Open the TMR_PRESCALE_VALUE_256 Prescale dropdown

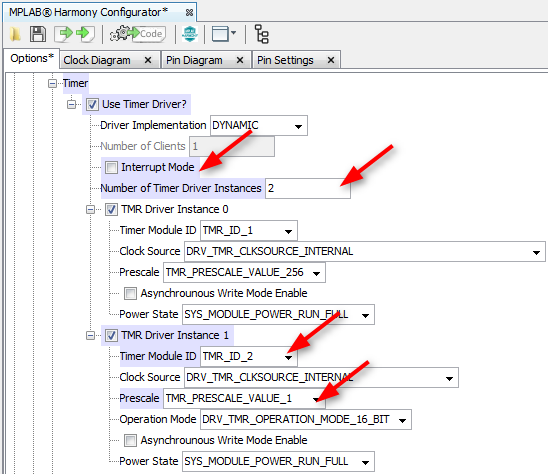point(244,272)
